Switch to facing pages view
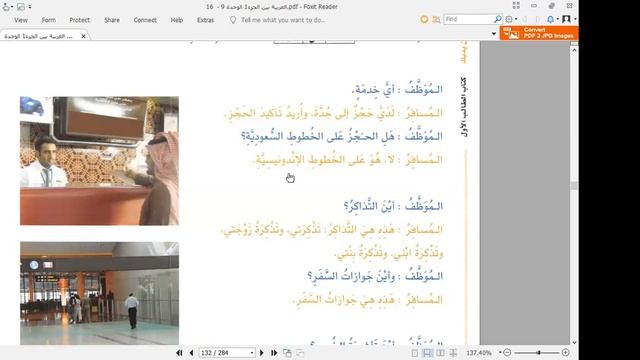640x360 pixels. [440, 353]
